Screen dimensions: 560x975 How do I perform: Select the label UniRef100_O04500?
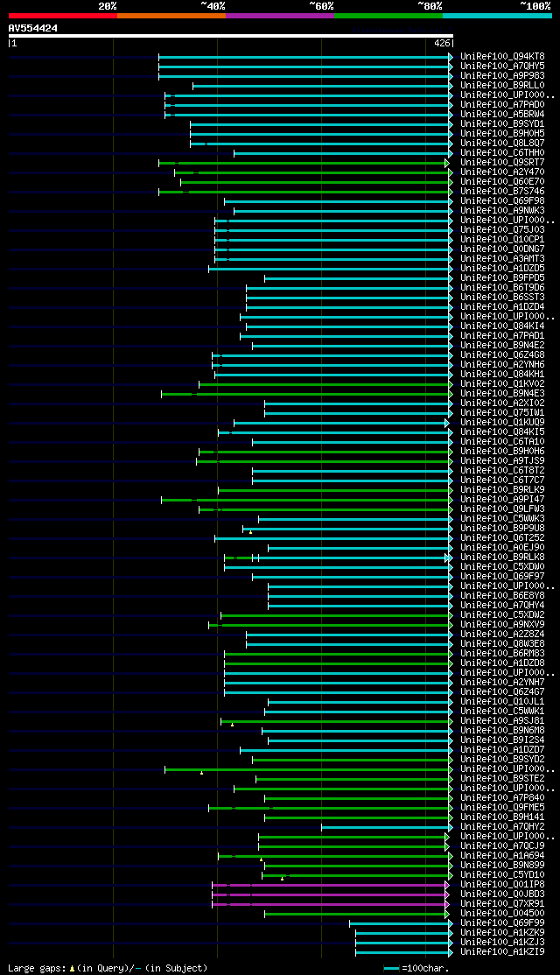(x=502, y=914)
